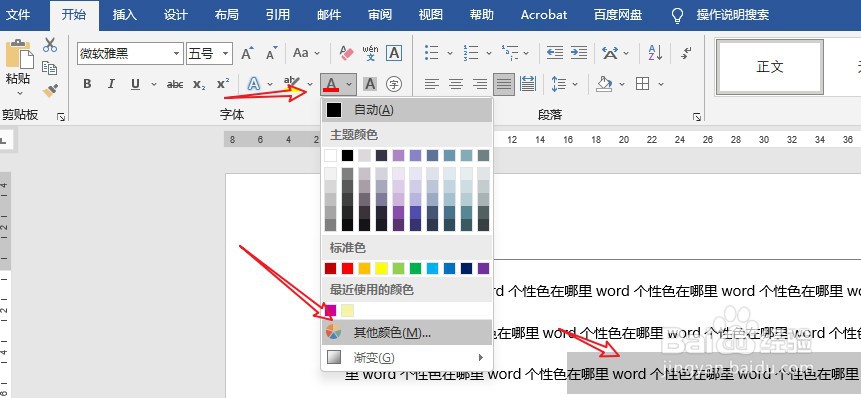Pick standard red color swatch
Image resolution: width=861 pixels, height=398 pixels.
(347, 268)
